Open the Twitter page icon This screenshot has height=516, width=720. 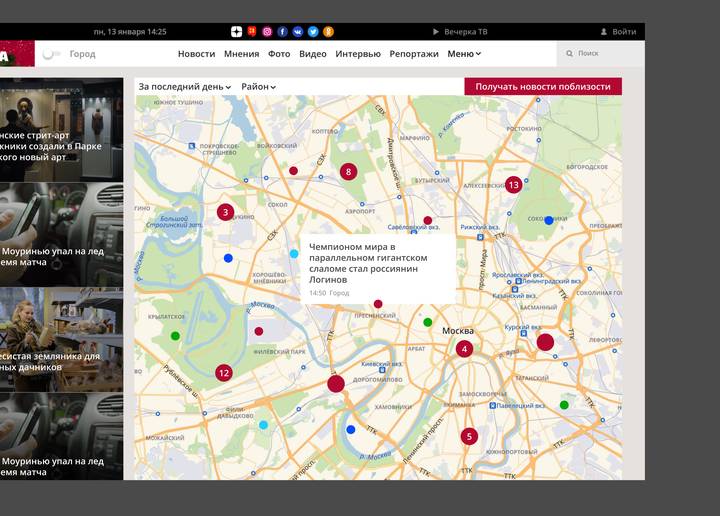(313, 32)
